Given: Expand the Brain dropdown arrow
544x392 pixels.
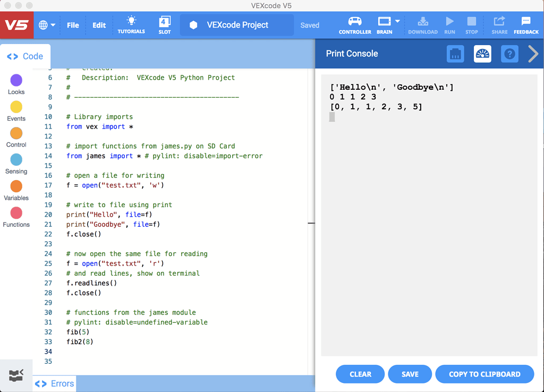Looking at the screenshot, I should coord(397,21).
